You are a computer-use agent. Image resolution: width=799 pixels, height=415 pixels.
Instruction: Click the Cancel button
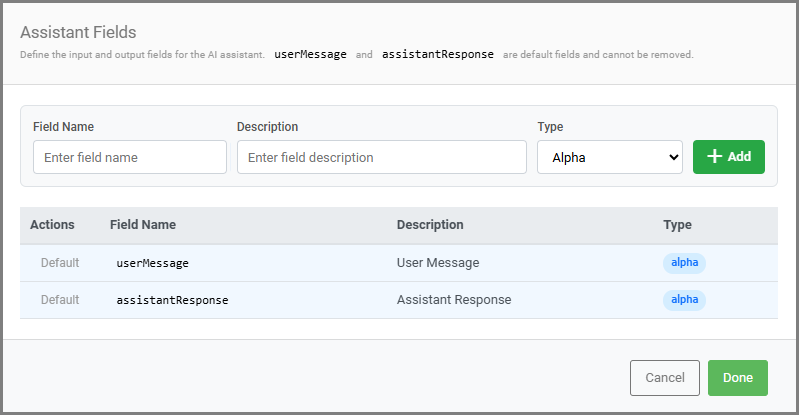click(665, 378)
